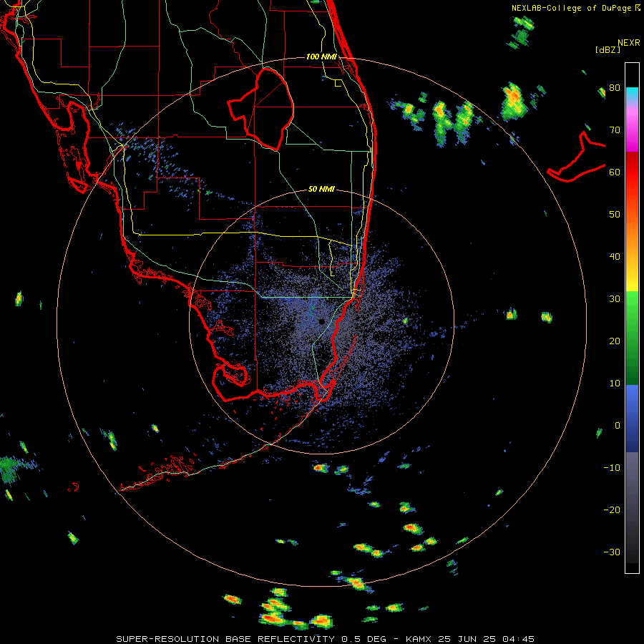Select the 50 NMI range ring label
The width and height of the screenshot is (644, 644).
tap(321, 190)
